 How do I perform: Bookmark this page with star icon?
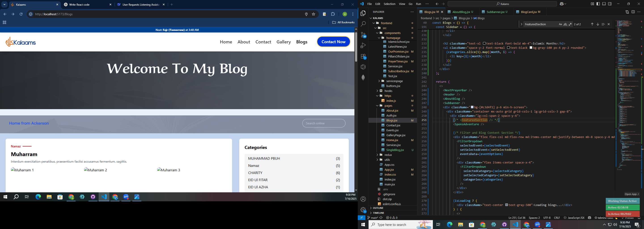[x=314, y=14]
